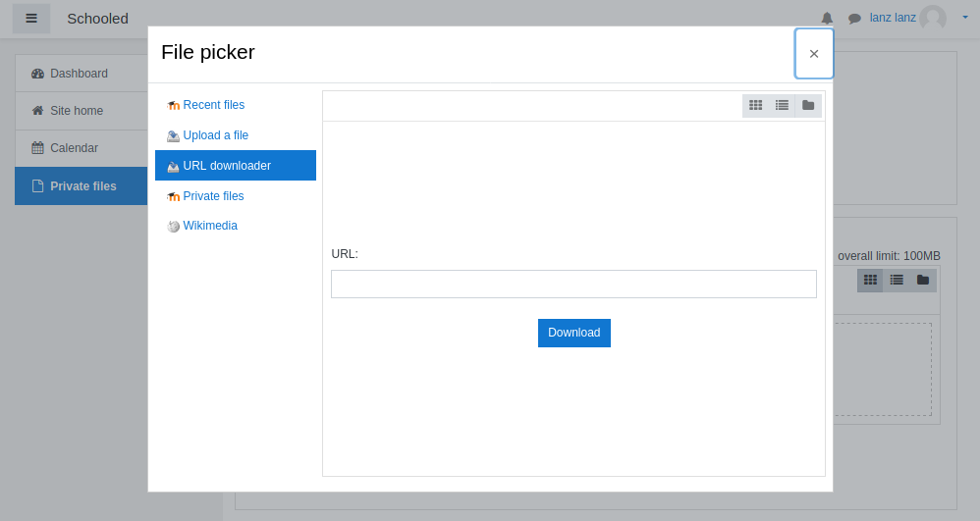Click the Private files document icon in sidebar

(x=37, y=186)
